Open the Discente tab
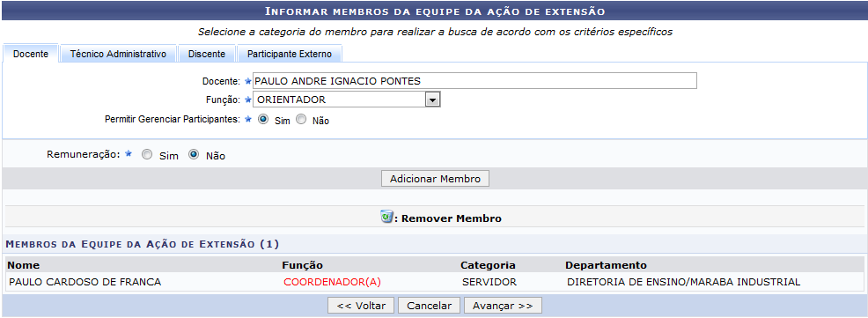 (x=207, y=54)
